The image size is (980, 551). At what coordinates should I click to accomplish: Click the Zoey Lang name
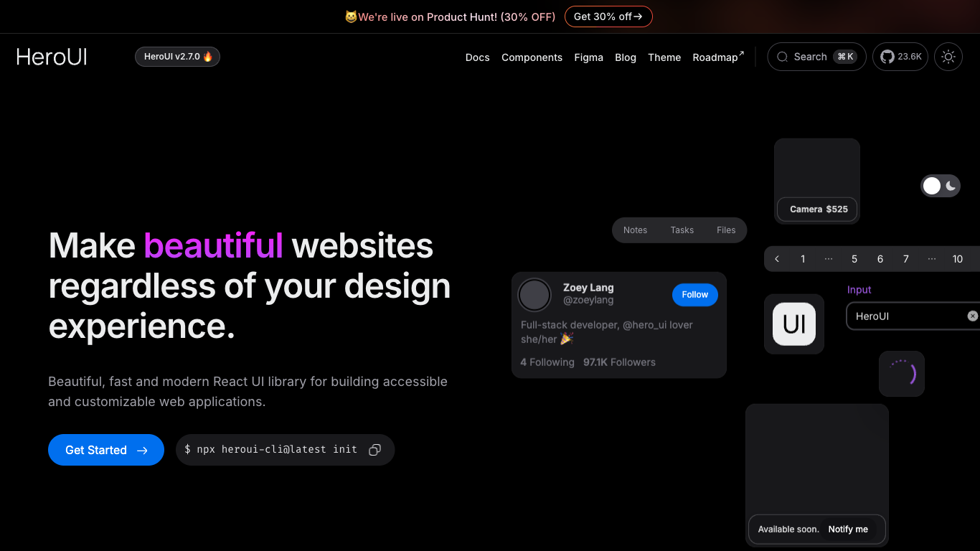click(x=588, y=288)
